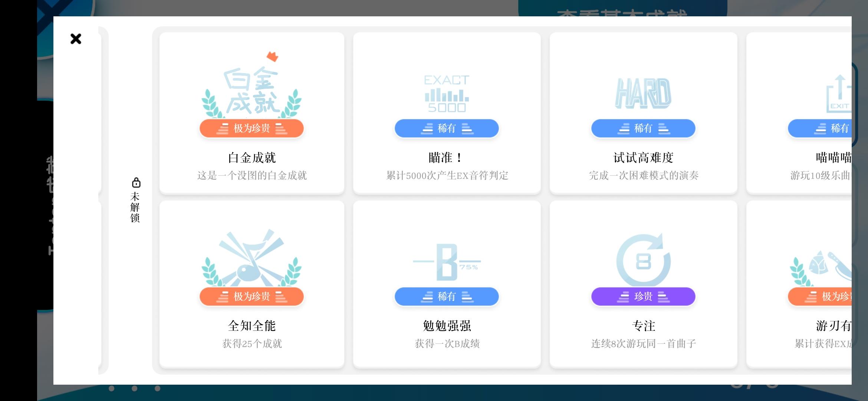The width and height of the screenshot is (868, 401).
Task: Select the 未解锁 lock icon
Action: 136,183
